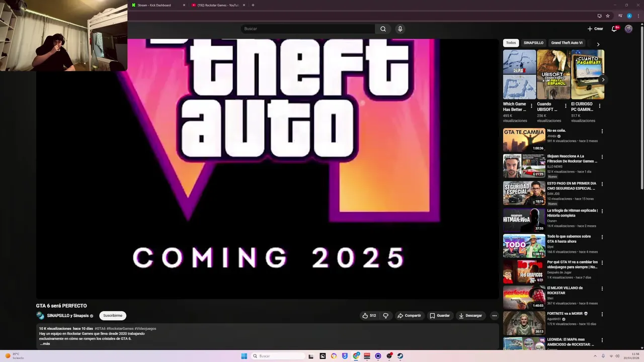Open options for 'FORTNITE va a MORIR'
Screen dimensions: 644x362
[602, 314]
